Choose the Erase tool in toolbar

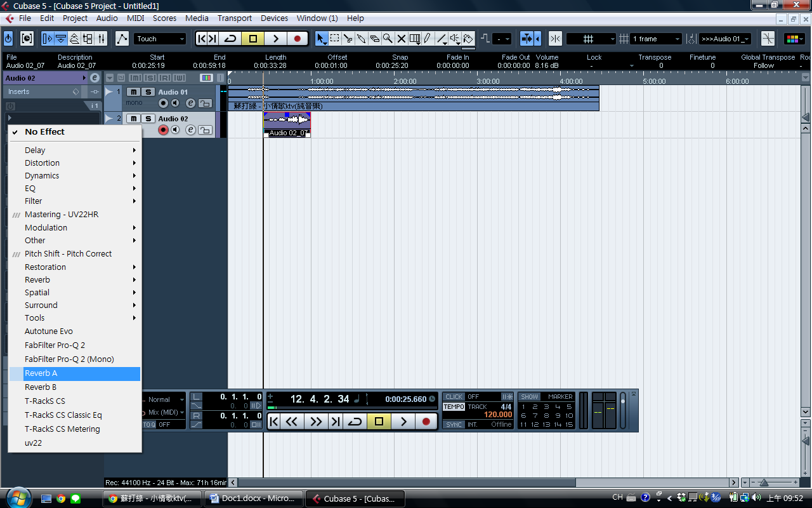[374, 39]
